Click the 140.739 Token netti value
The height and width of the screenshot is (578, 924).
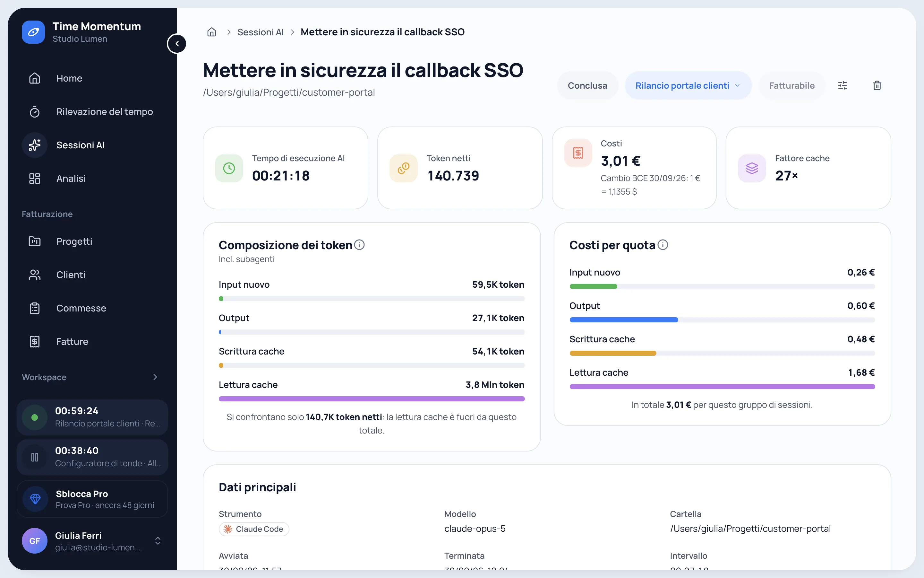tap(453, 176)
